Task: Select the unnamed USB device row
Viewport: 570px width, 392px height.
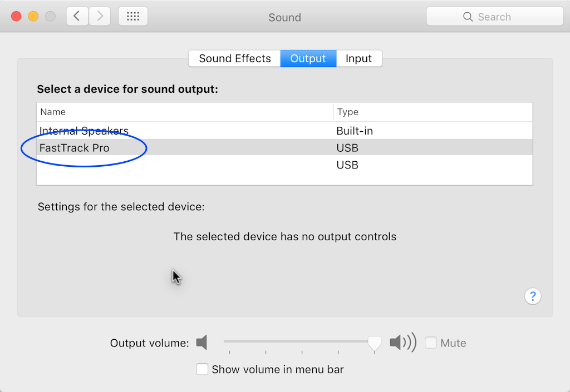Action: click(x=284, y=165)
